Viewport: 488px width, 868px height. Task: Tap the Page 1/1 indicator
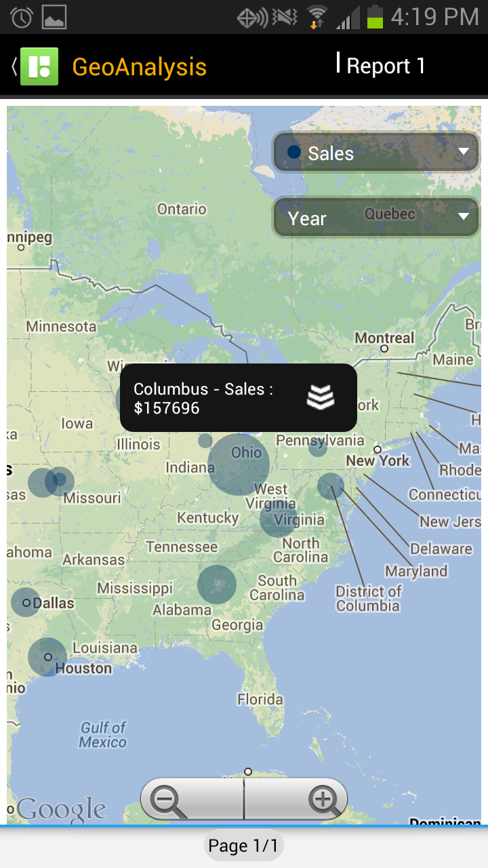243,846
